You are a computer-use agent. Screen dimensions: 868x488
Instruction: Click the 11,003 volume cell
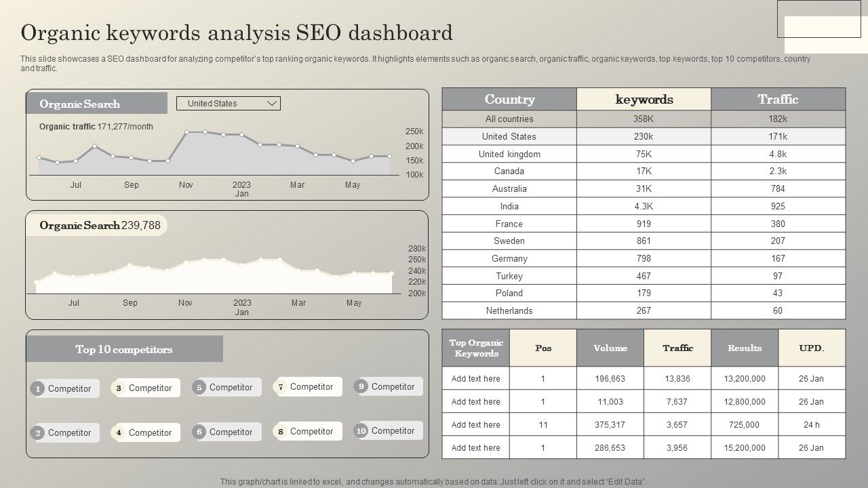tap(610, 402)
